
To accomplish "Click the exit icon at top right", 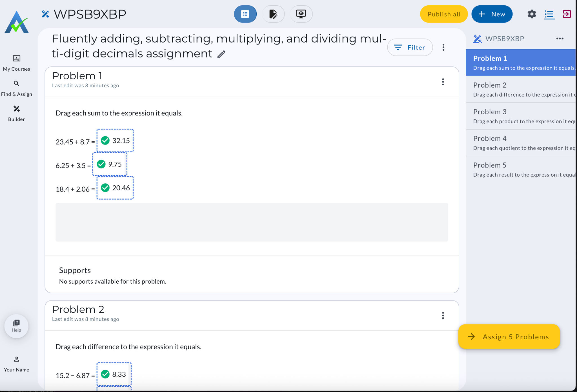I will point(567,14).
